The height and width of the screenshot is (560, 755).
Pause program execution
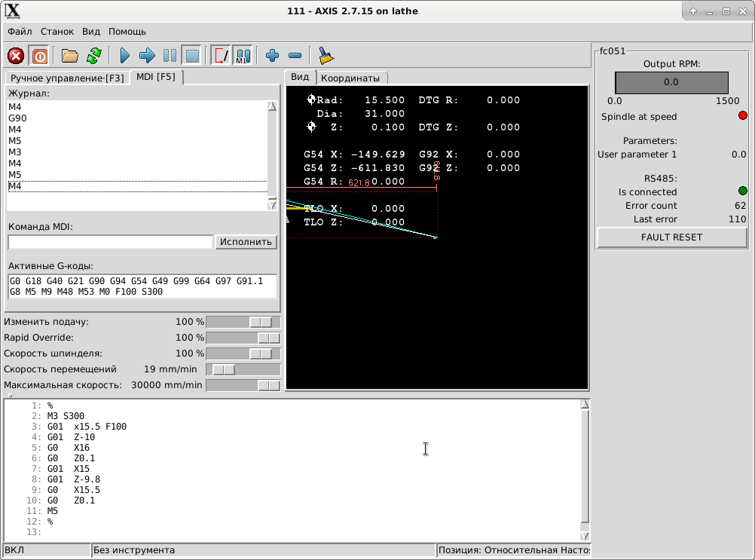coord(170,56)
